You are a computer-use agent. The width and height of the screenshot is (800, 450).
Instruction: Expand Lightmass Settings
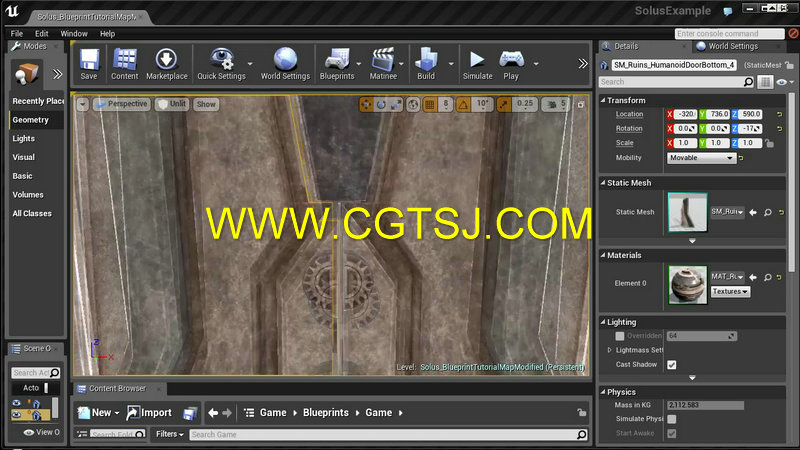coord(609,350)
